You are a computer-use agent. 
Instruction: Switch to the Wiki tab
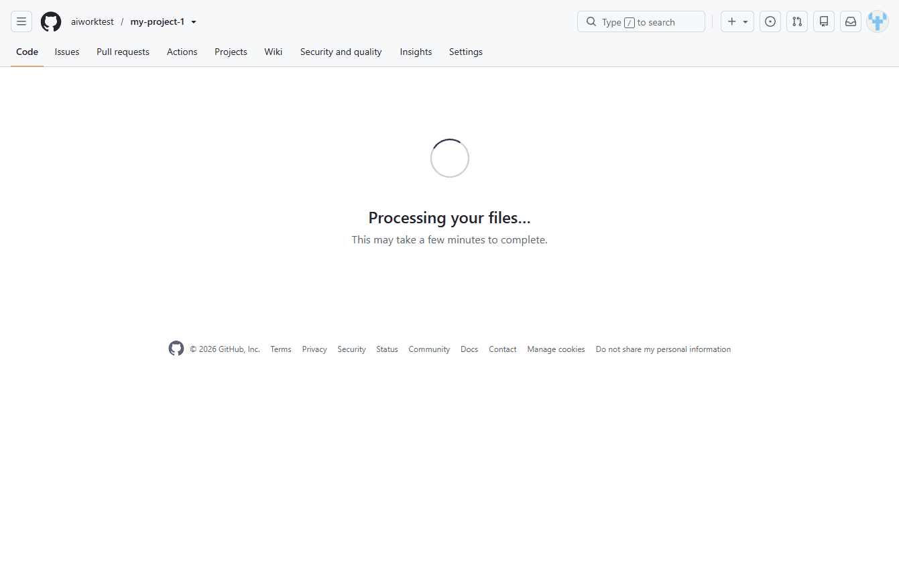point(273,52)
